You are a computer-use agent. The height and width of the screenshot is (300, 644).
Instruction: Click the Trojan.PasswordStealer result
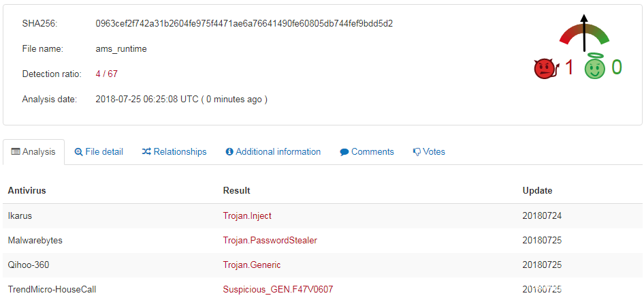[x=270, y=240]
